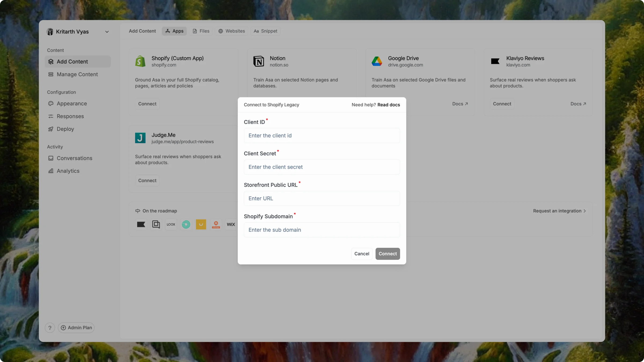Click the Judge.Me J logo

click(x=140, y=138)
